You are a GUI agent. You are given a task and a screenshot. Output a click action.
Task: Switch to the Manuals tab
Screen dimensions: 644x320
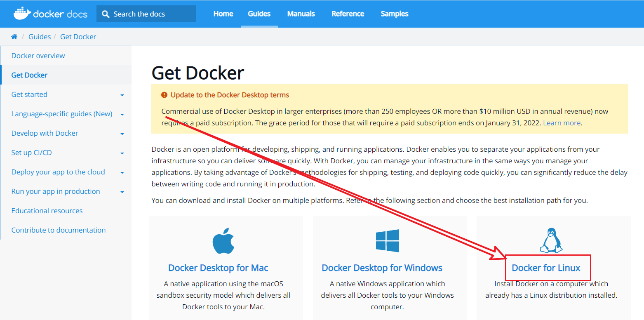(301, 14)
